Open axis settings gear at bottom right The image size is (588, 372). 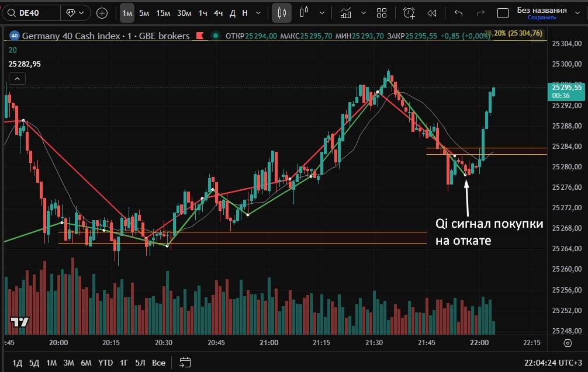(568, 343)
